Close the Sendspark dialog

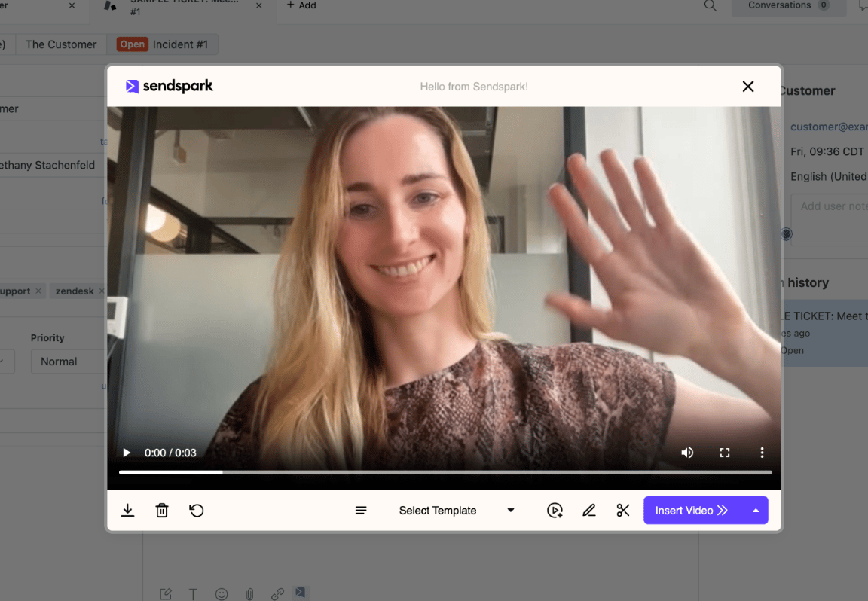748,87
